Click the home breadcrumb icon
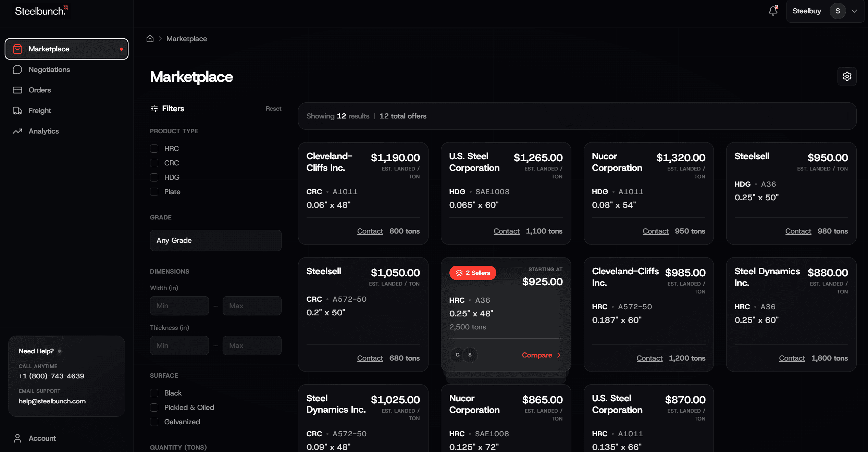 tap(150, 39)
